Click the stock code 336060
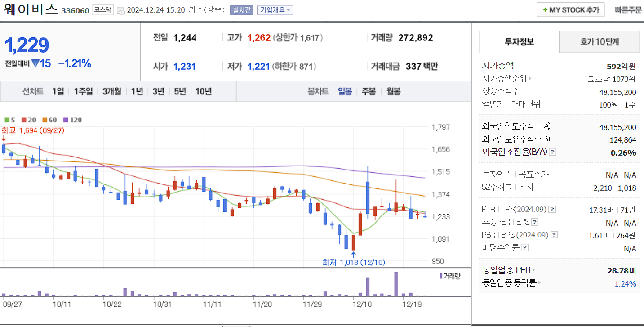This screenshot has width=644, height=327. click(x=75, y=10)
